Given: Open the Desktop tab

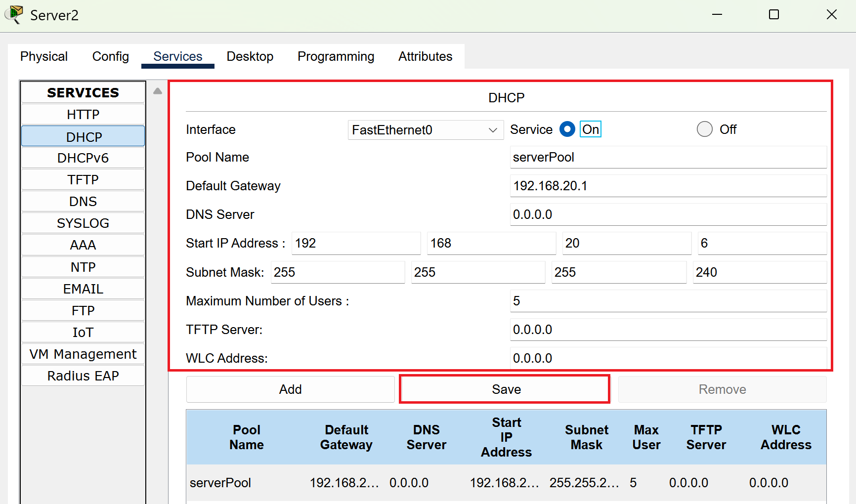Looking at the screenshot, I should click(x=250, y=56).
